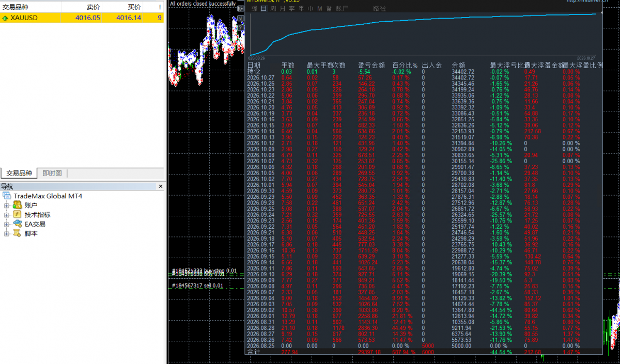The height and width of the screenshot is (364, 620).
Task: Click the date cell 2026.08.28
Action: (261, 328)
